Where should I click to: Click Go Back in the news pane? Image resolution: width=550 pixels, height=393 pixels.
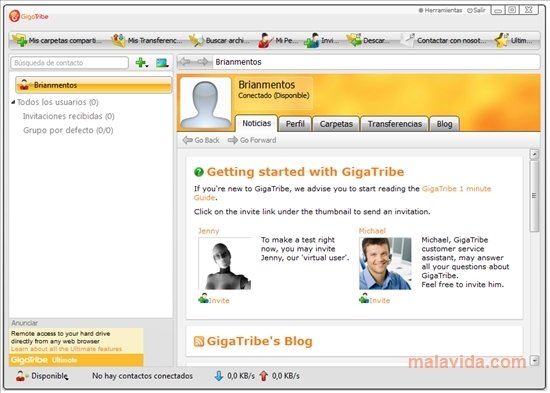pos(201,140)
